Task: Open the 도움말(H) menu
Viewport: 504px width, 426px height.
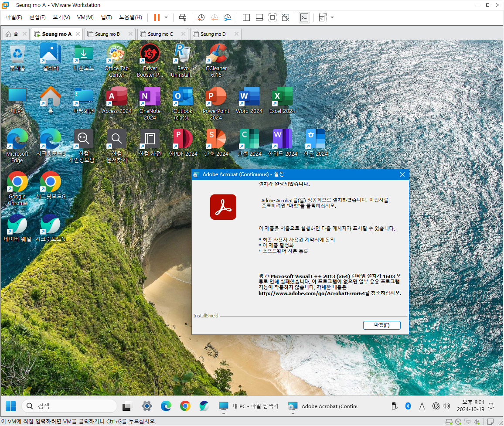Action: (x=130, y=17)
